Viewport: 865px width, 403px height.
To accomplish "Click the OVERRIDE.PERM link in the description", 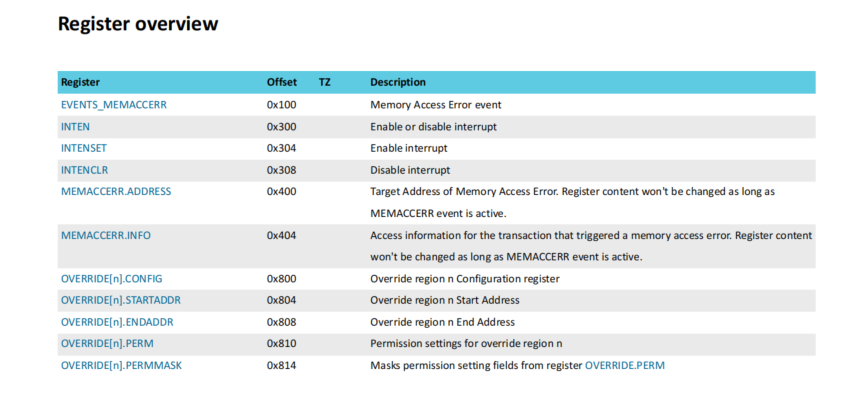I will [x=624, y=365].
